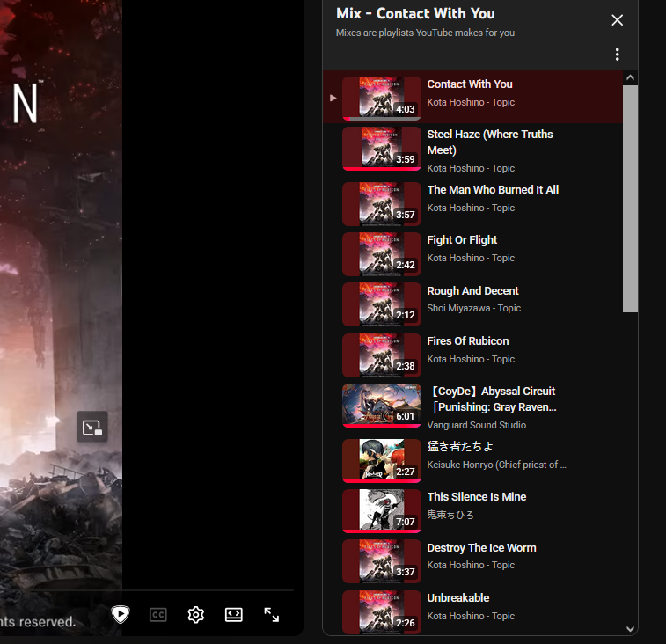Play Destroy The Ice Worm track
The width and height of the screenshot is (666, 644).
[x=481, y=548]
